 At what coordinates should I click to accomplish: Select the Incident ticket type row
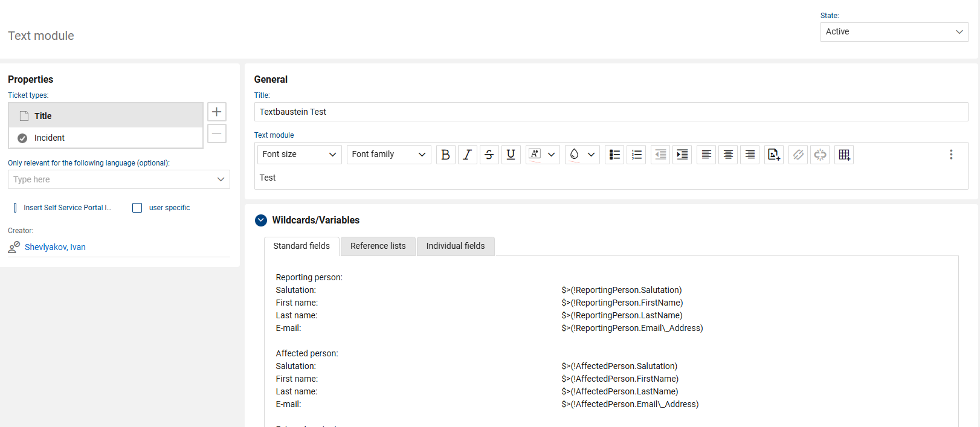106,138
